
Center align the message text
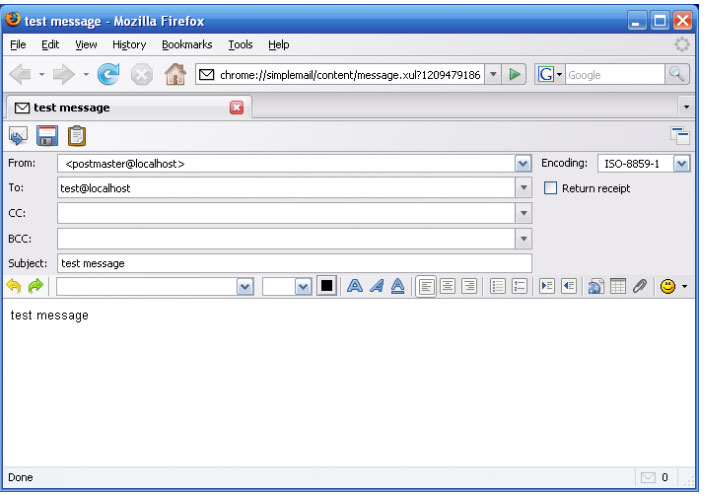[x=448, y=287]
